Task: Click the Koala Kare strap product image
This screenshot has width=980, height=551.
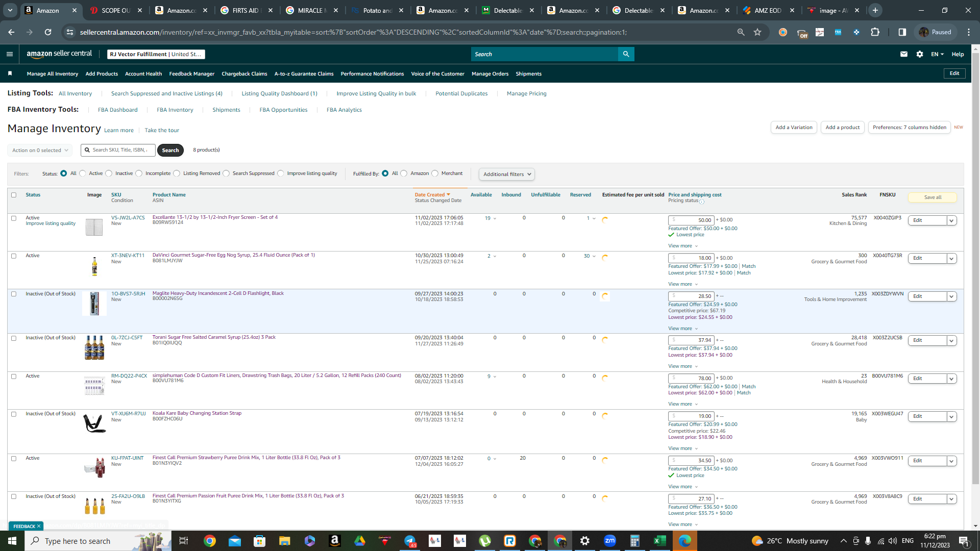Action: (94, 423)
